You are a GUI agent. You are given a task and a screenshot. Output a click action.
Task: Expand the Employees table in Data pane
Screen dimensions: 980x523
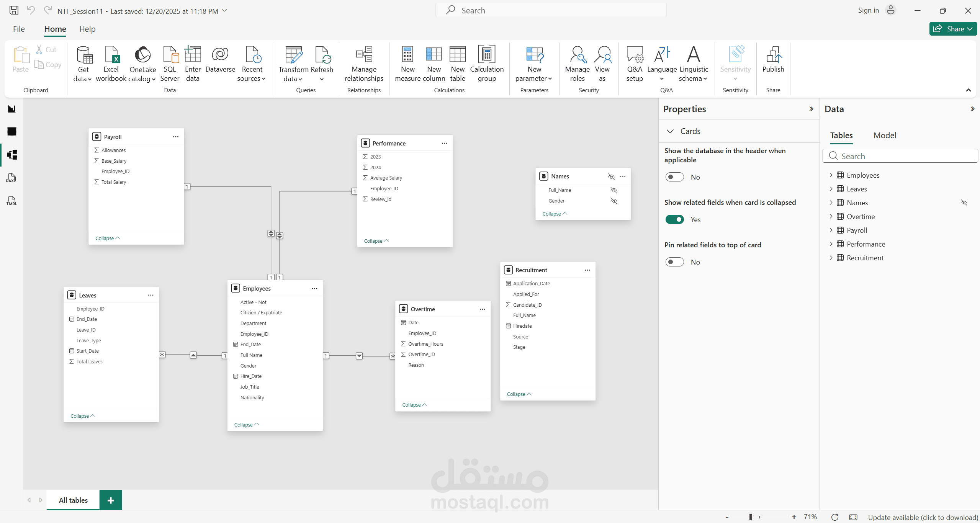pos(831,175)
